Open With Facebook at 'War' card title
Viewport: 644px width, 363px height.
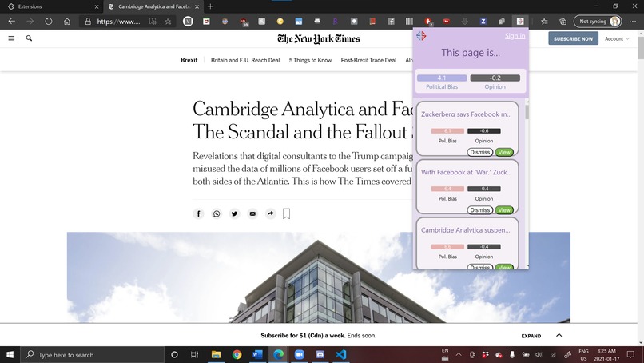(x=466, y=172)
